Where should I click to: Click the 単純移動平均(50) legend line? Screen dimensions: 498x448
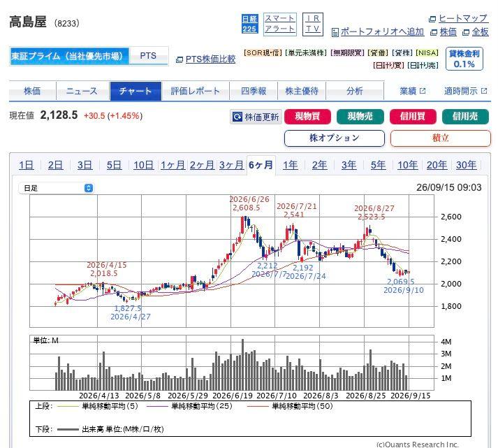pos(258,406)
